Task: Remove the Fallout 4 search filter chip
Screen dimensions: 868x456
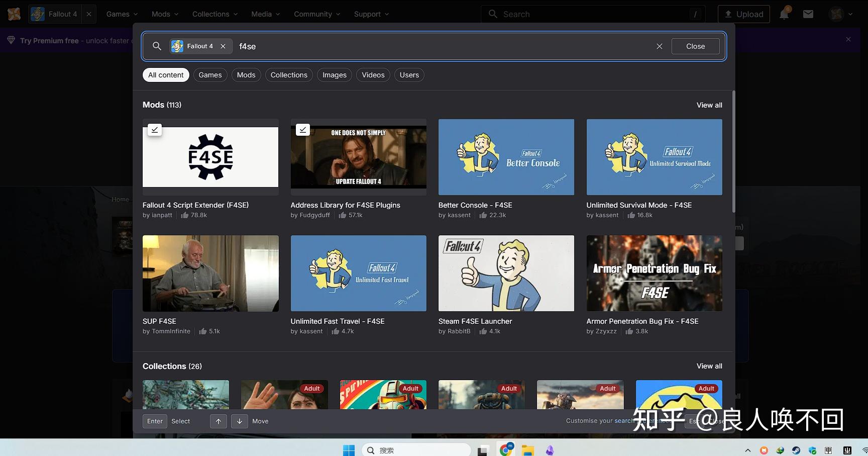Action: [223, 46]
